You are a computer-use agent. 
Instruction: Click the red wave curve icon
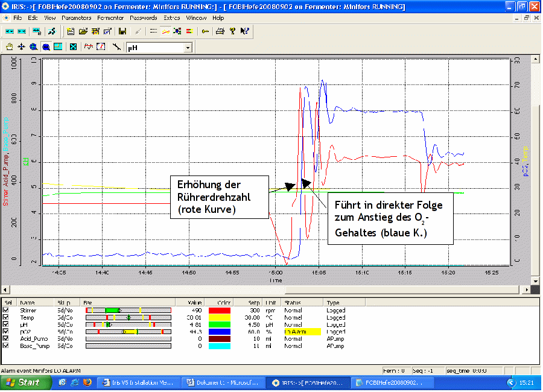click(89, 47)
